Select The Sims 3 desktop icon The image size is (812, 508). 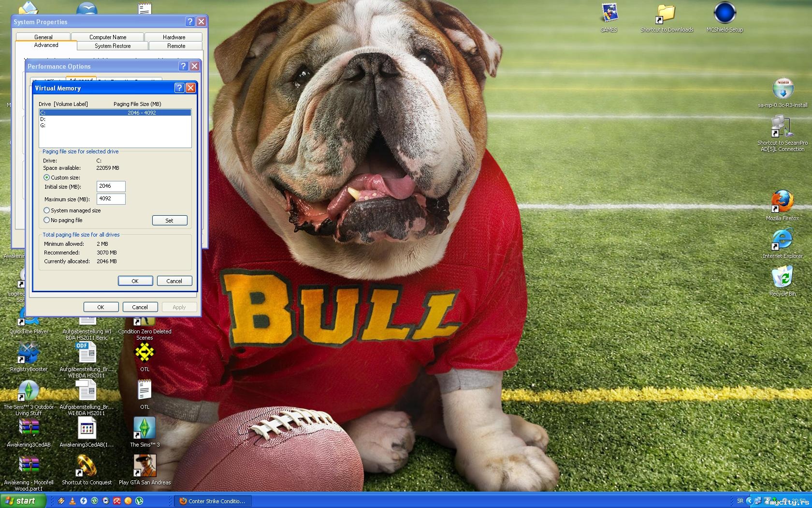[145, 429]
